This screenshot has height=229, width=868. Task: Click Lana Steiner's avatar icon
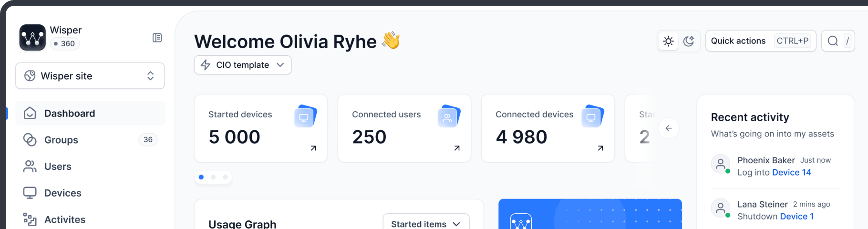click(x=721, y=208)
